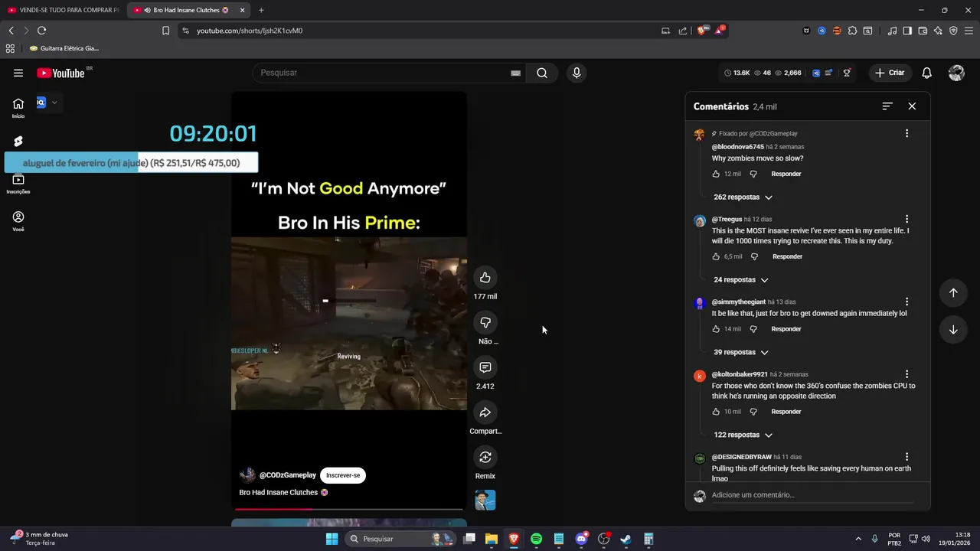Open the sound thumbnail below Remix
This screenshot has width=980, height=551.
tap(485, 500)
